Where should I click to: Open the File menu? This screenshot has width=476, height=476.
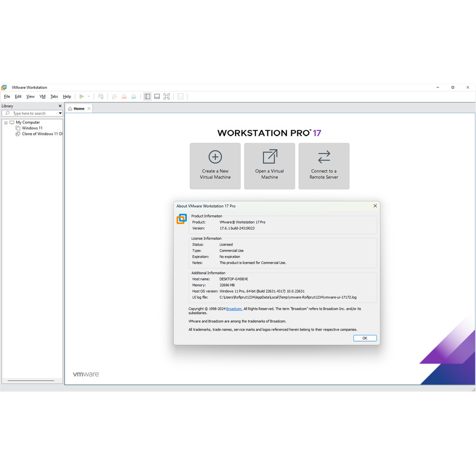tap(7, 97)
